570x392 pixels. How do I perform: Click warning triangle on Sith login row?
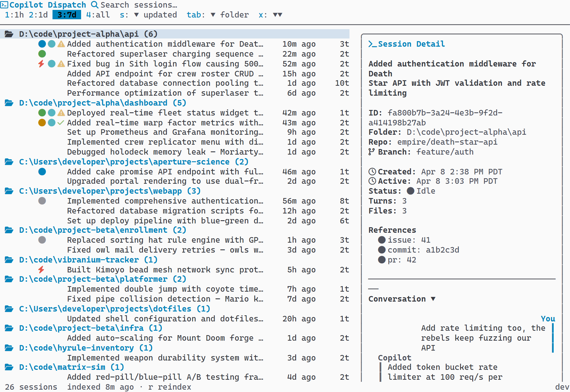[x=61, y=64]
